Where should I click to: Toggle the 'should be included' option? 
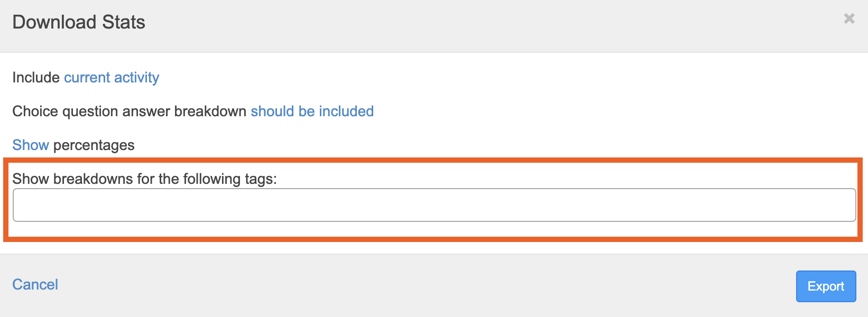tap(312, 111)
